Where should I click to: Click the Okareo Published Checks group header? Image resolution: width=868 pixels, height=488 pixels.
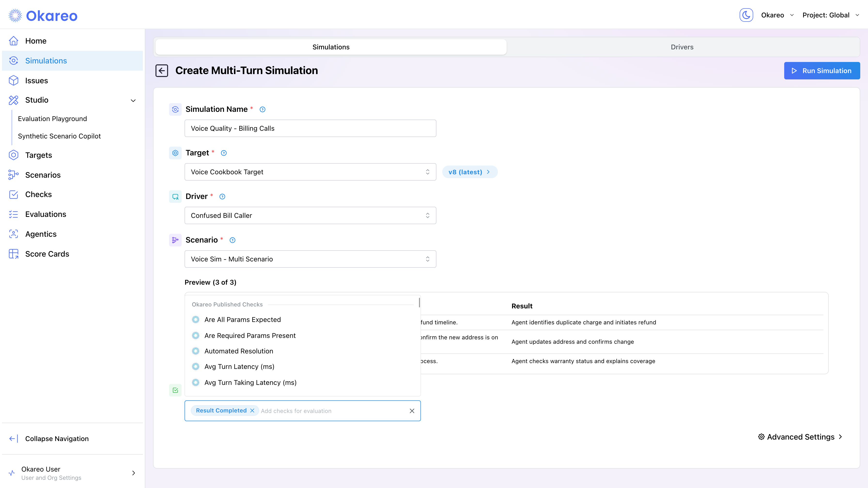[227, 305]
